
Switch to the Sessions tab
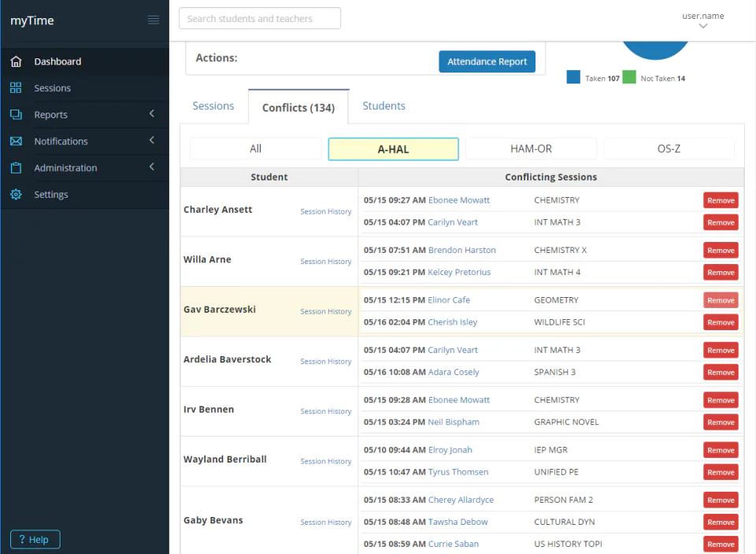(x=213, y=106)
